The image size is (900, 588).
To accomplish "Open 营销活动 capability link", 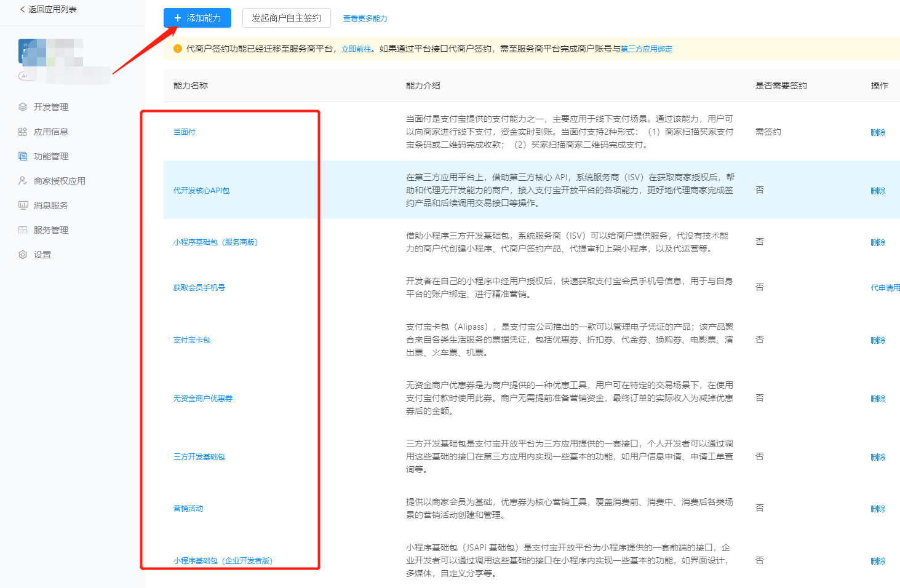I will pos(188,509).
